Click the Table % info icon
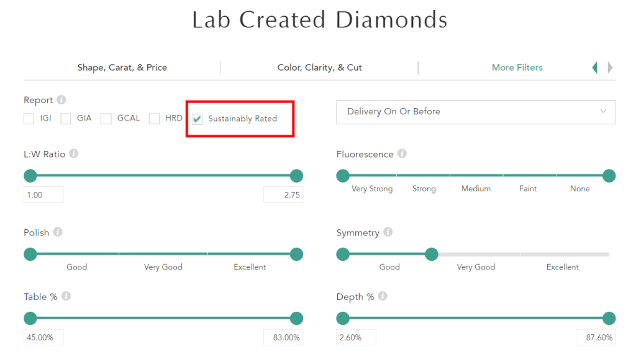The width and height of the screenshot is (636, 364). click(66, 296)
